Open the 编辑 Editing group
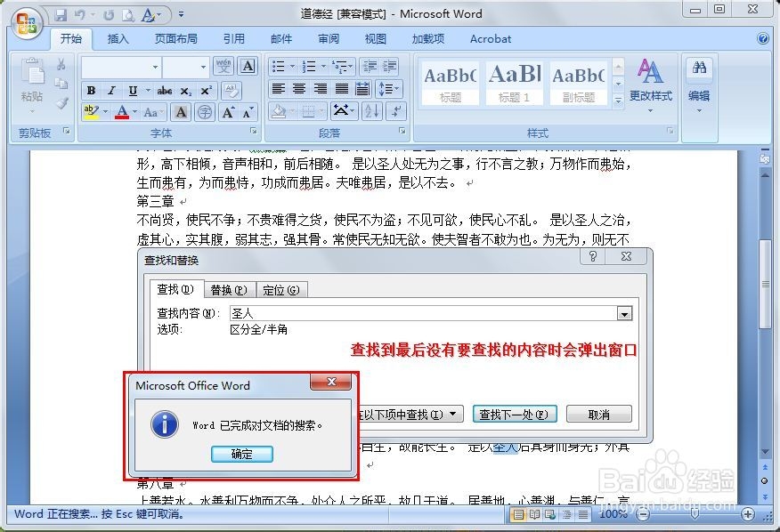 tap(699, 85)
